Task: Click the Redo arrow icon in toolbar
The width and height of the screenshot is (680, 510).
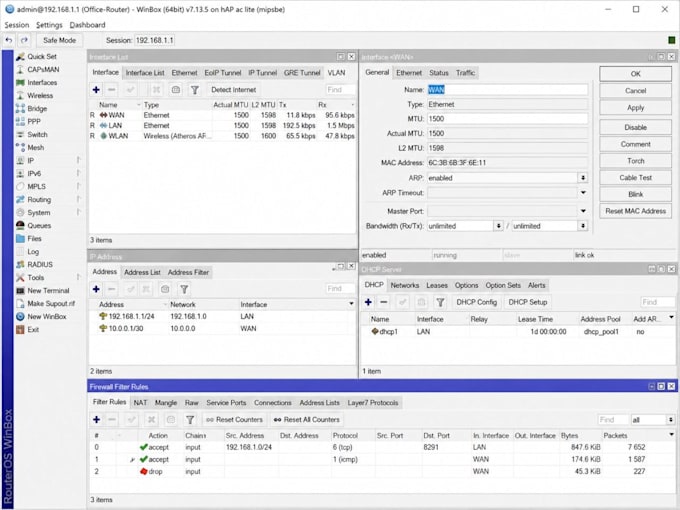Action: point(24,40)
